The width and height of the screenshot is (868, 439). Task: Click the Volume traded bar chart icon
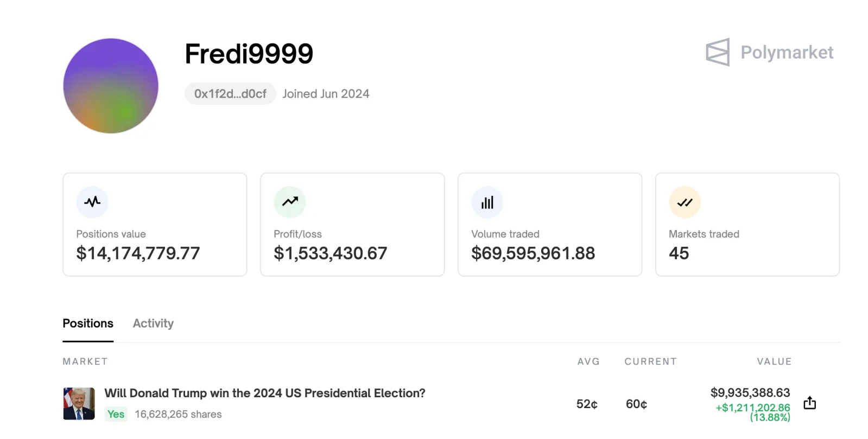487,201
